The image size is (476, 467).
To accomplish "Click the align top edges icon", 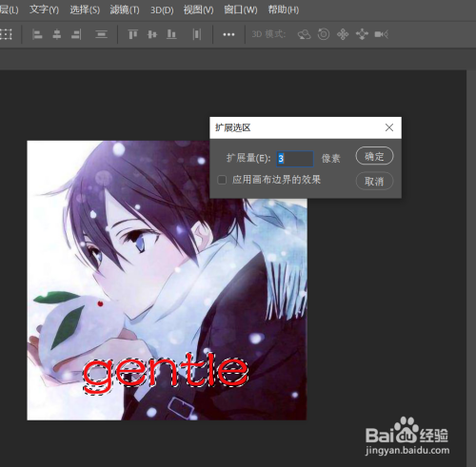I will pos(132,34).
